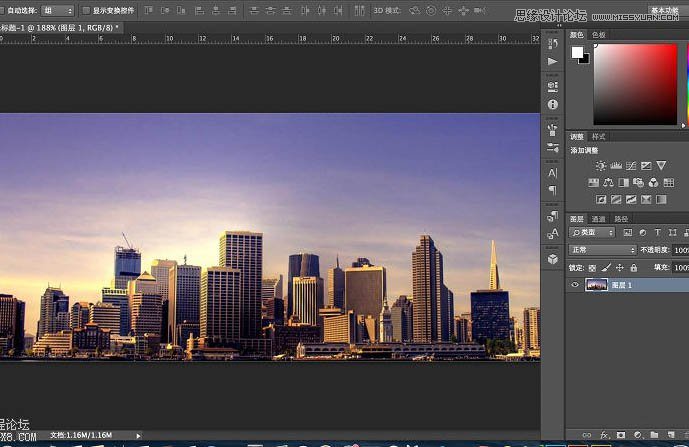Add a Photo Filter adjustment
Image resolution: width=689 pixels, height=447 pixels.
(x=638, y=182)
